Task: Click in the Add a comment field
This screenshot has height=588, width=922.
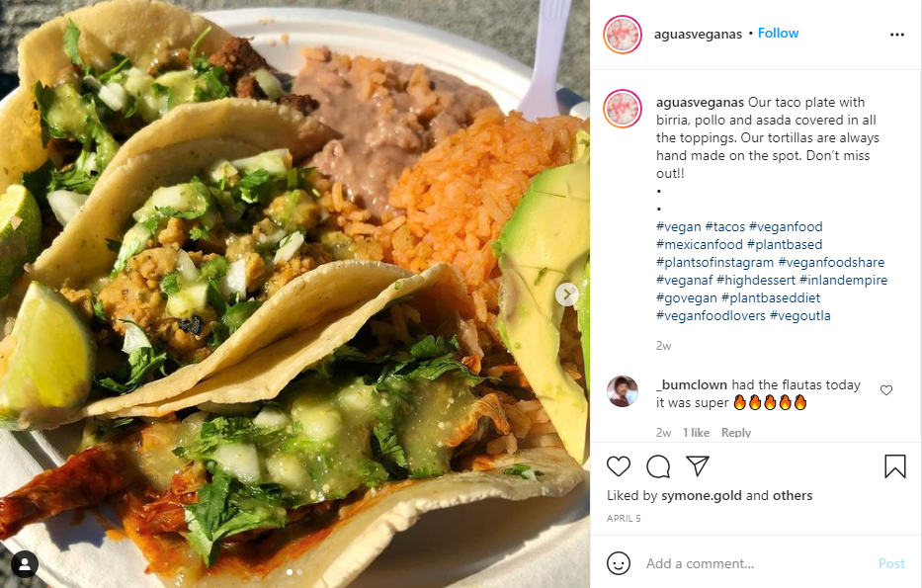Action: coord(755,563)
